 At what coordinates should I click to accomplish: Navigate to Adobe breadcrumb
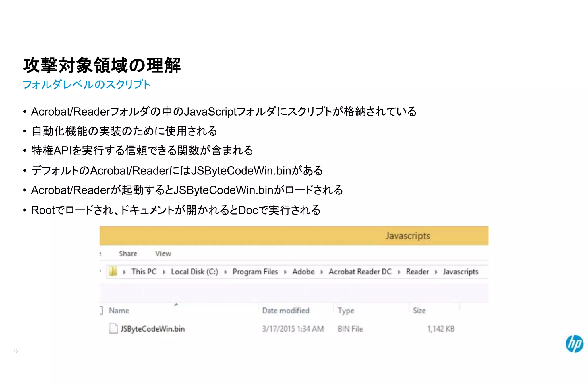[303, 272]
